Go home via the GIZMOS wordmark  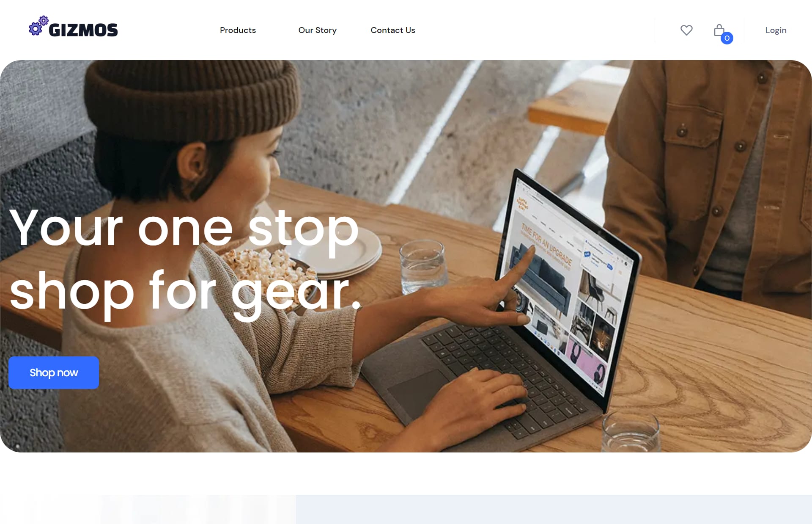coord(83,30)
